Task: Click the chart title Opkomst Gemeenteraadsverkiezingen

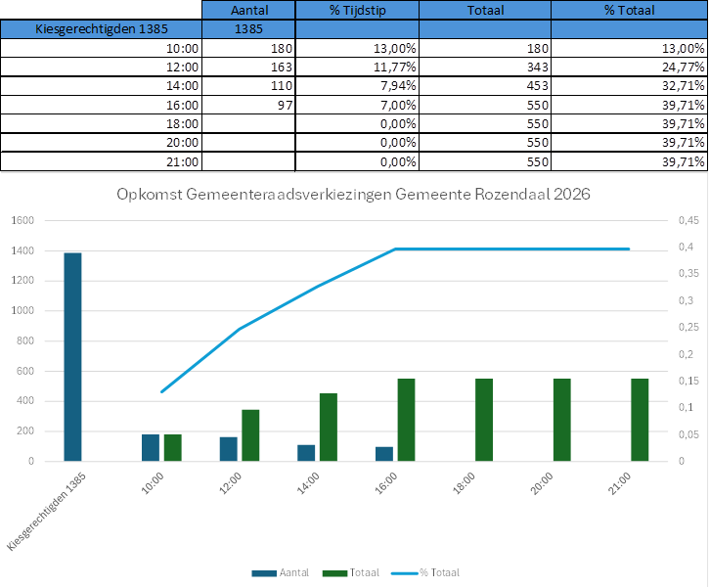Action: [x=353, y=195]
